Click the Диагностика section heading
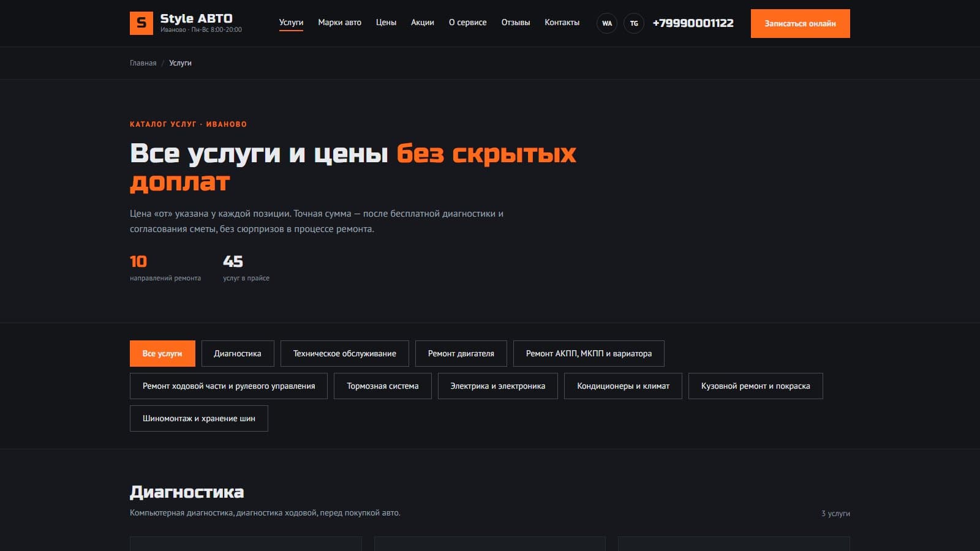 pyautogui.click(x=187, y=492)
